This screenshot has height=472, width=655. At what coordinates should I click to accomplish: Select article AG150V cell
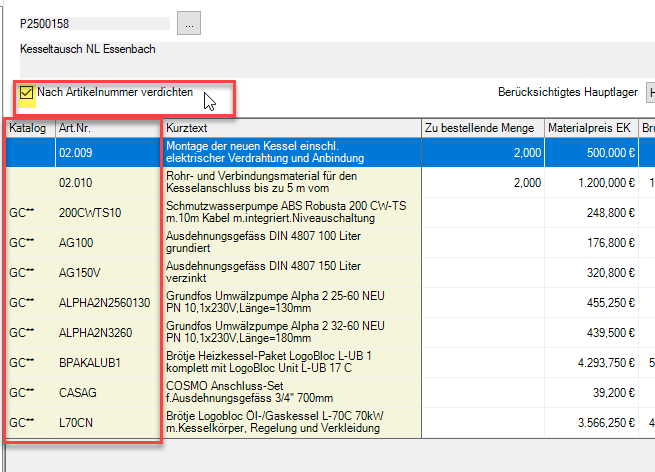108,273
